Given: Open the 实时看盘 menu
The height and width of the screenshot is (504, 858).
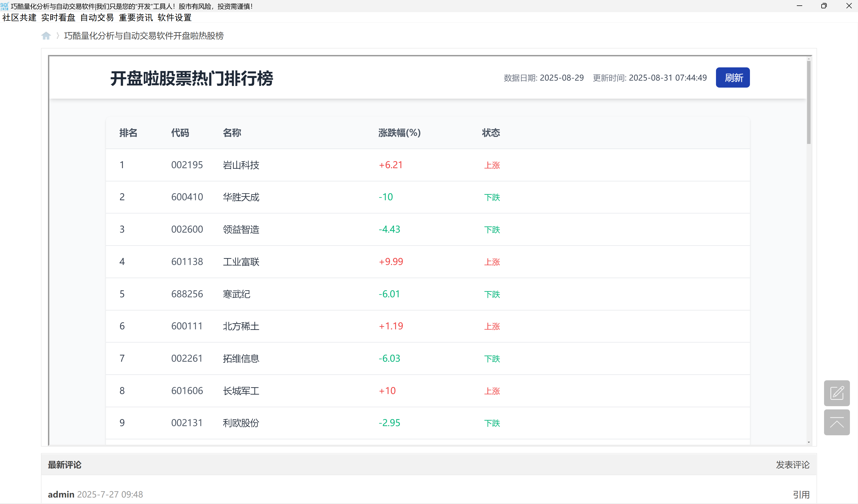Looking at the screenshot, I should click(58, 17).
